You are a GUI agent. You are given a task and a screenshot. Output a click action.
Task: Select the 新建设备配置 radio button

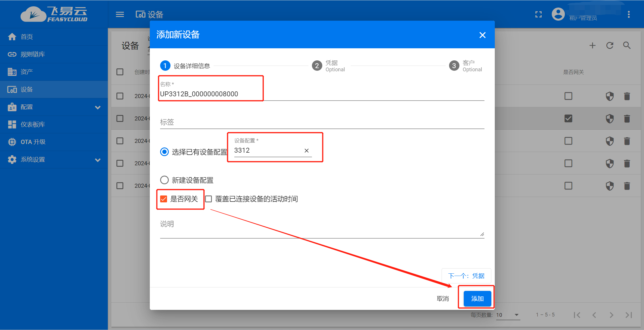(x=164, y=180)
